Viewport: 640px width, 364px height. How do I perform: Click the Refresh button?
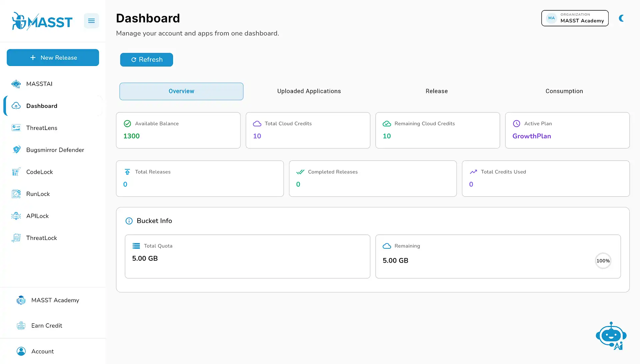146,60
